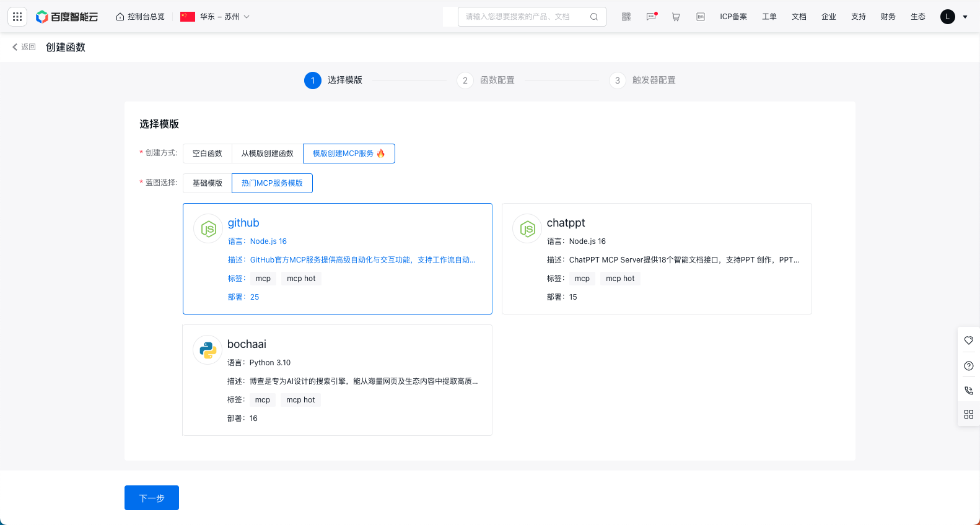Screen dimensions: 980x525
Task: Switch language with the En icon
Action: point(701,17)
